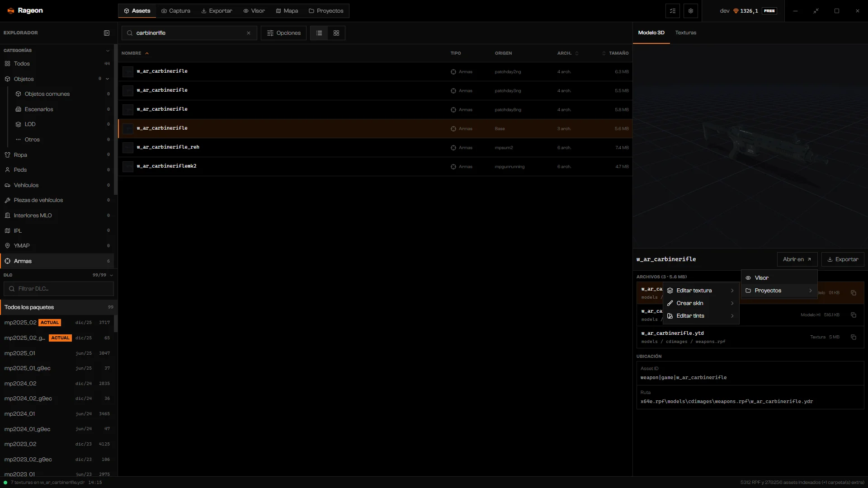Focus the Filtrar DLC input field
This screenshot has height=488, width=868.
point(59,289)
